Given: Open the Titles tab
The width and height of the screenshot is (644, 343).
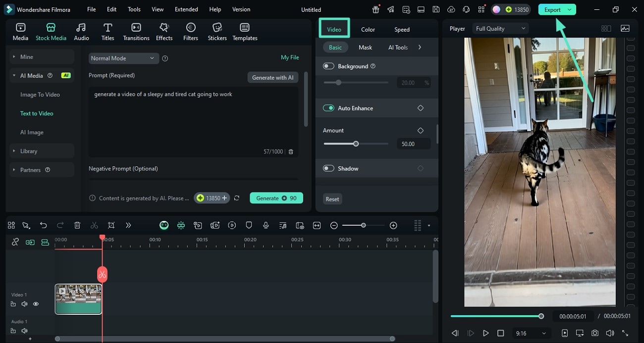Looking at the screenshot, I should click(x=107, y=32).
